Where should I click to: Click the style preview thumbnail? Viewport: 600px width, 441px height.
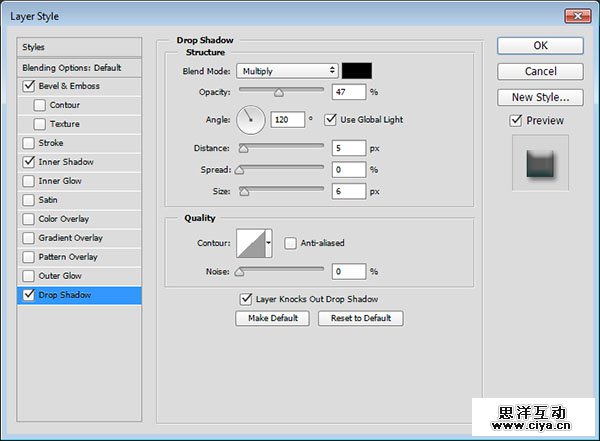pyautogui.click(x=540, y=162)
